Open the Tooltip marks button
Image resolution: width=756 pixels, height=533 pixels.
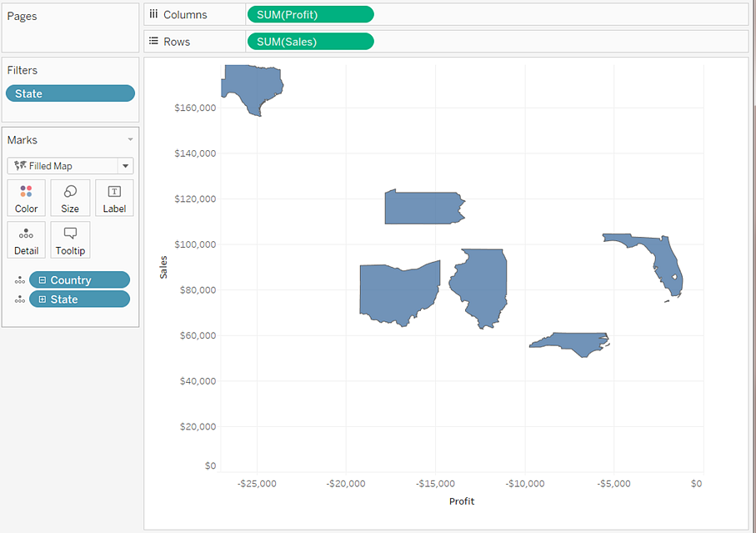pos(70,239)
